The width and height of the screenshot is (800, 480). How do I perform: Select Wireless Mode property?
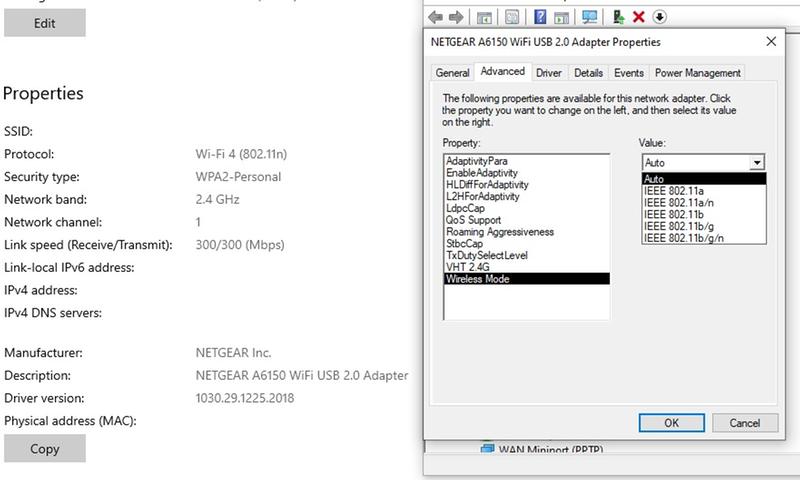527,279
